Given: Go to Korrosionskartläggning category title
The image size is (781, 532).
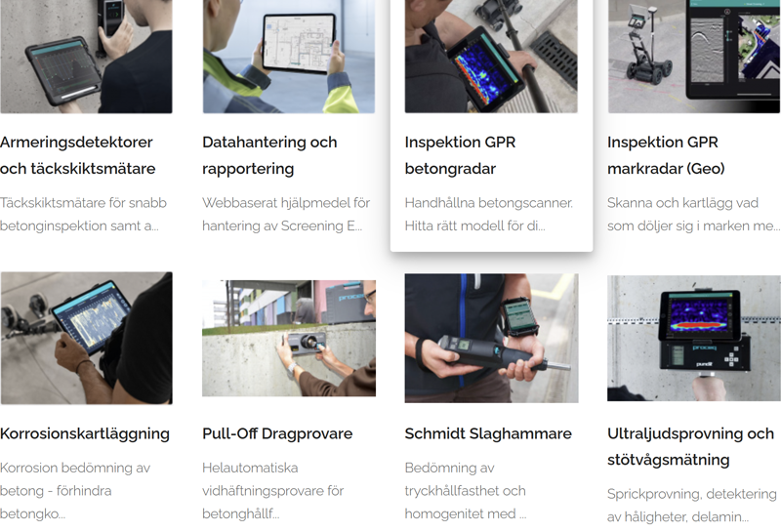Looking at the screenshot, I should [85, 433].
